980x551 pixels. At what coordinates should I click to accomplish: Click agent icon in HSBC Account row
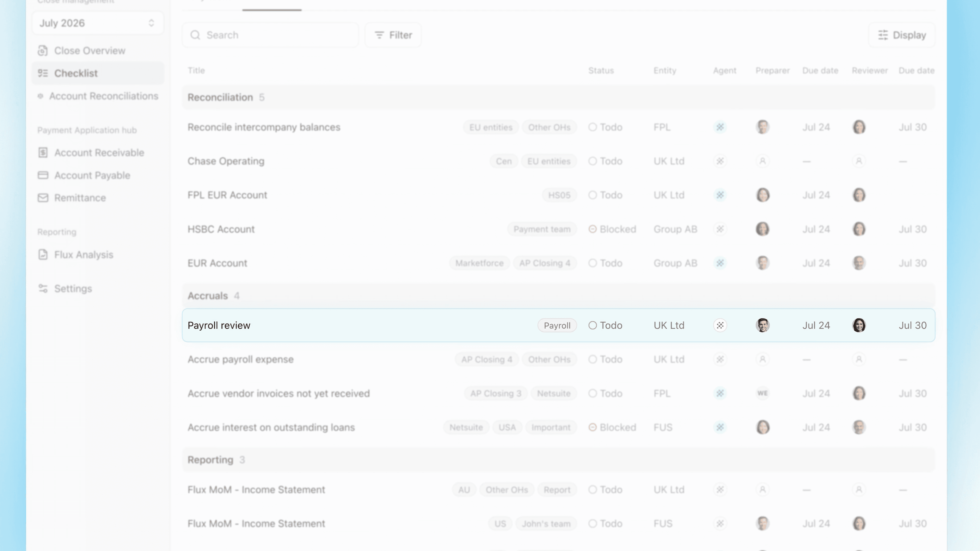[x=720, y=229]
